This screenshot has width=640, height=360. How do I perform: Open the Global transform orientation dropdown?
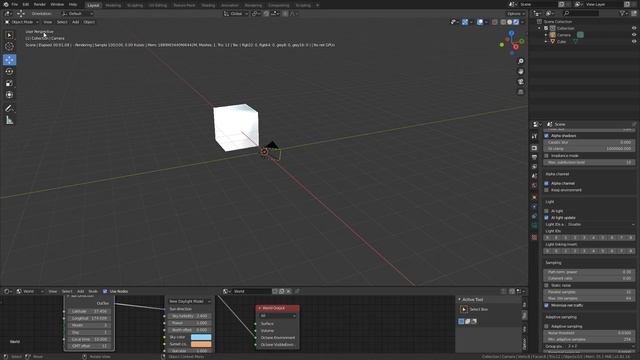click(x=236, y=13)
